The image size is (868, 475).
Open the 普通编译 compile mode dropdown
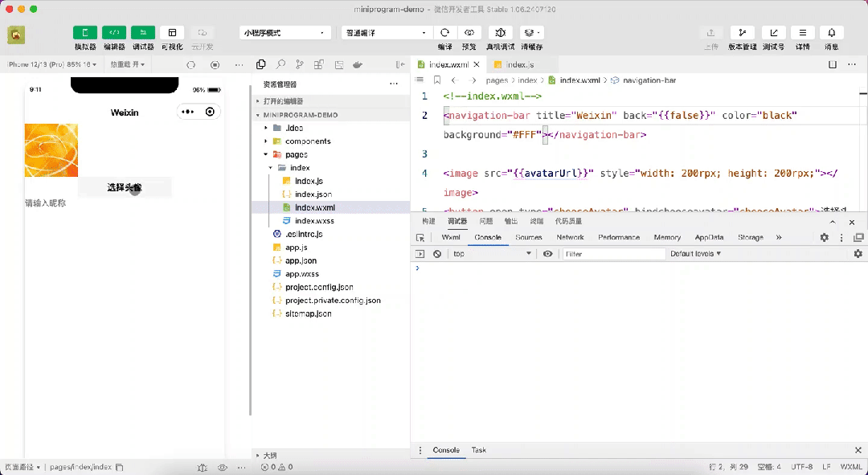pyautogui.click(x=387, y=33)
